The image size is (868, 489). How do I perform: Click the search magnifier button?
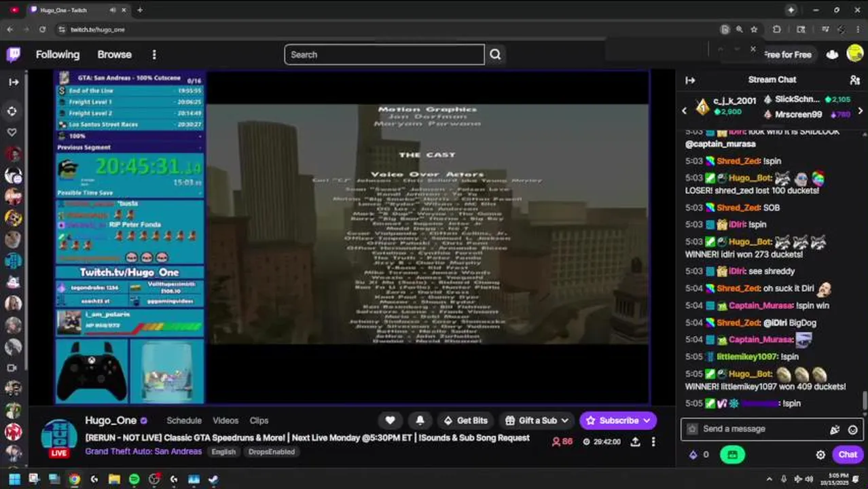pyautogui.click(x=495, y=55)
